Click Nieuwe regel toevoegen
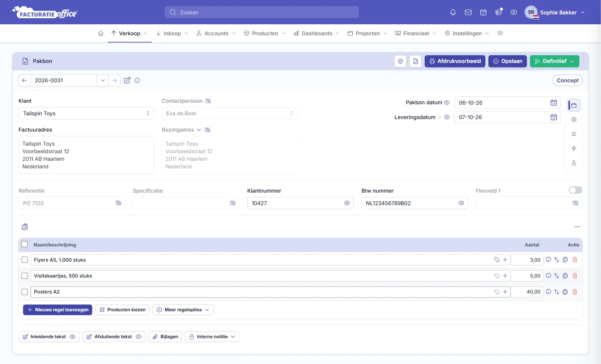 [58, 310]
